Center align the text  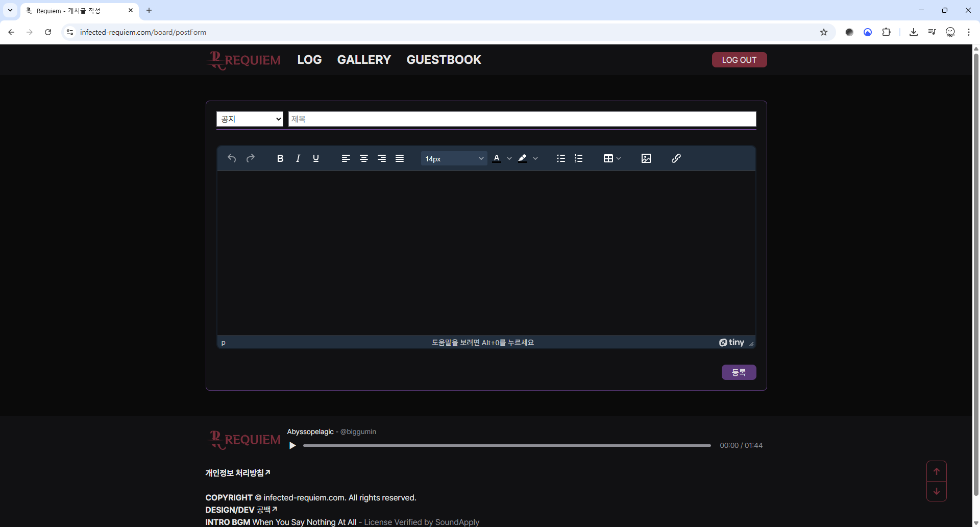click(363, 158)
